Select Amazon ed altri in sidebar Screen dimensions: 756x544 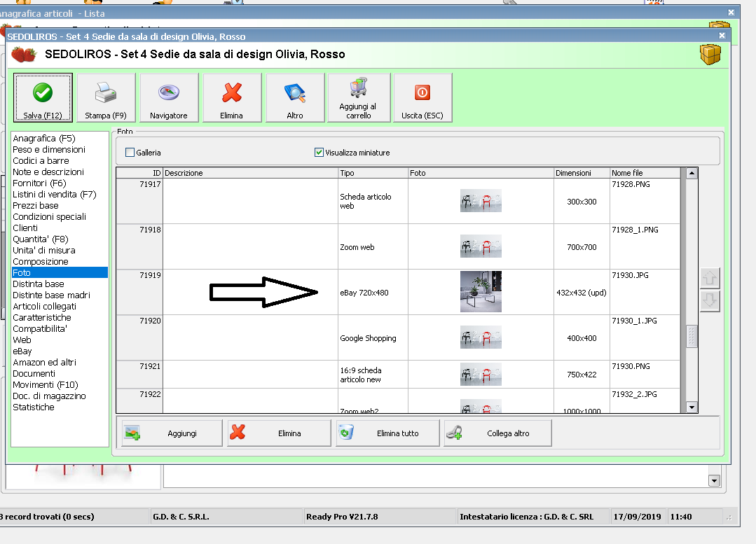click(44, 363)
